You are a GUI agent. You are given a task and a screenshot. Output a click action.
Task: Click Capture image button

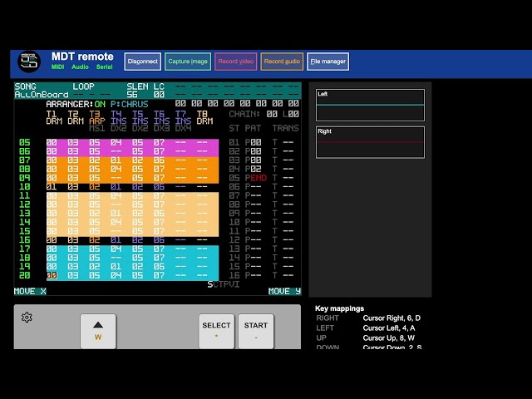[188, 62]
